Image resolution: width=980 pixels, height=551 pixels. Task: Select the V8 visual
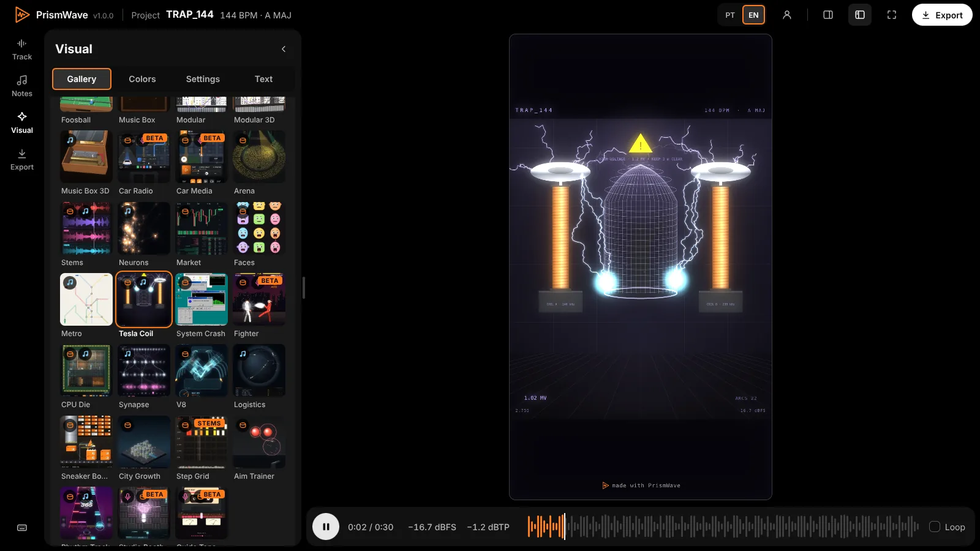click(x=202, y=377)
